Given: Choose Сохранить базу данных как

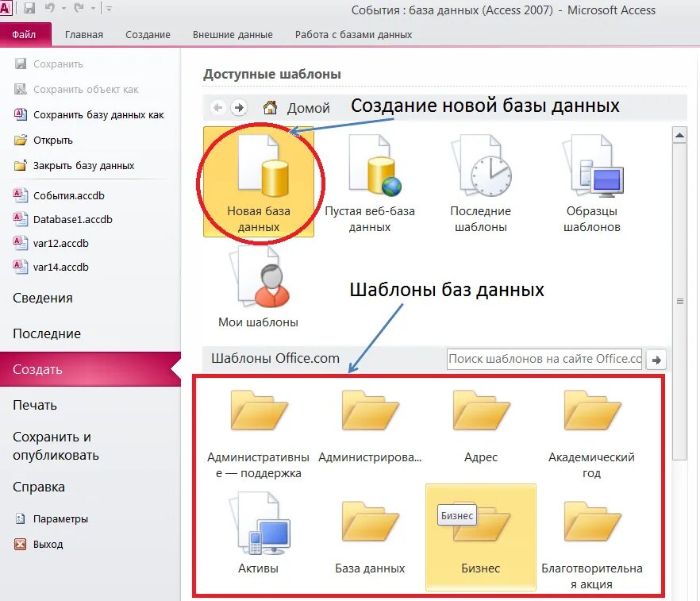Looking at the screenshot, I should pyautogui.click(x=89, y=115).
